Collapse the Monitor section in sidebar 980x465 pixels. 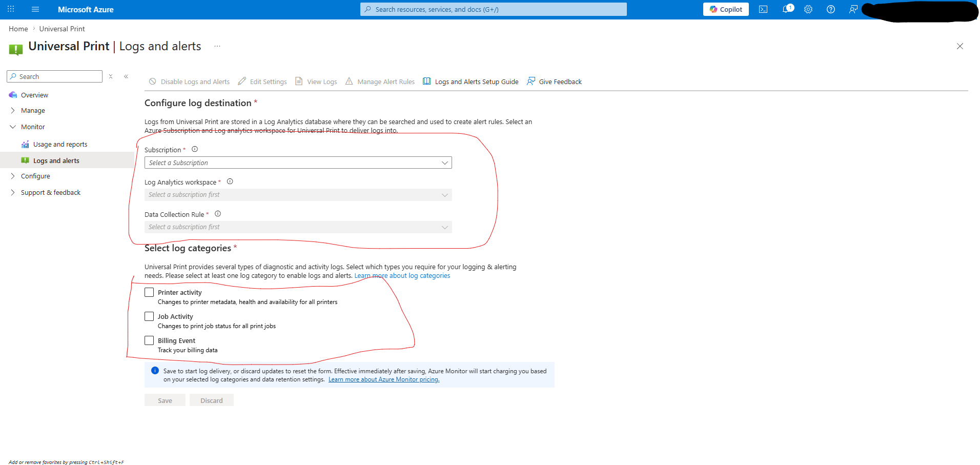click(13, 127)
